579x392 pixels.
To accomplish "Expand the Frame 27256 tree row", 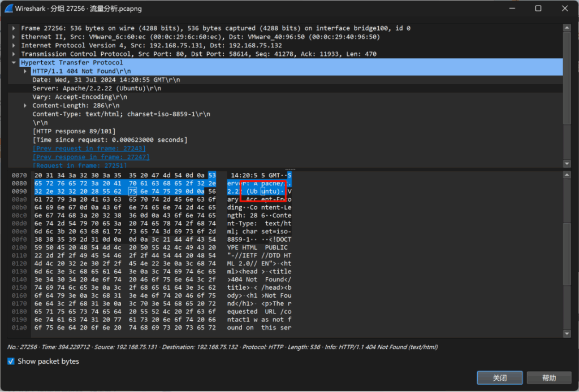I will click(x=15, y=28).
